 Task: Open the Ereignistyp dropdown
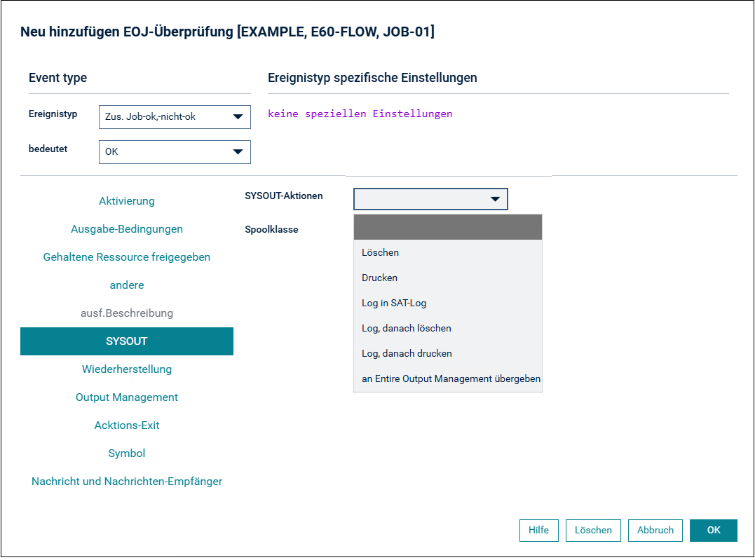(175, 117)
